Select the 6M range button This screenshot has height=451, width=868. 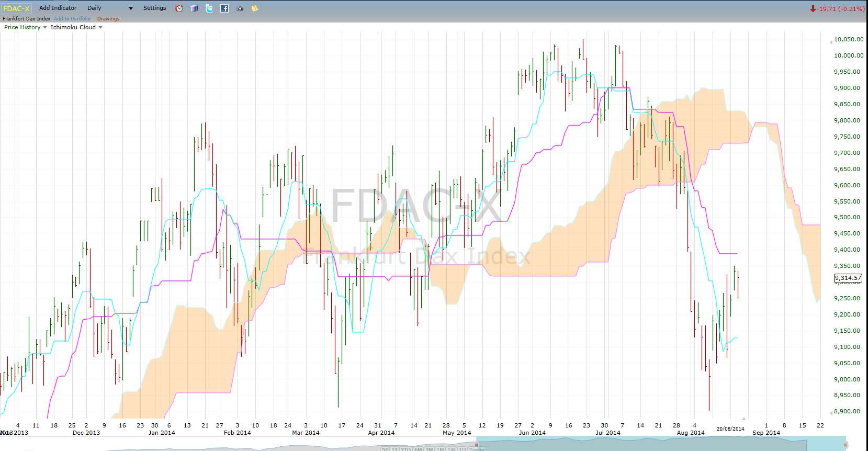click(418, 449)
